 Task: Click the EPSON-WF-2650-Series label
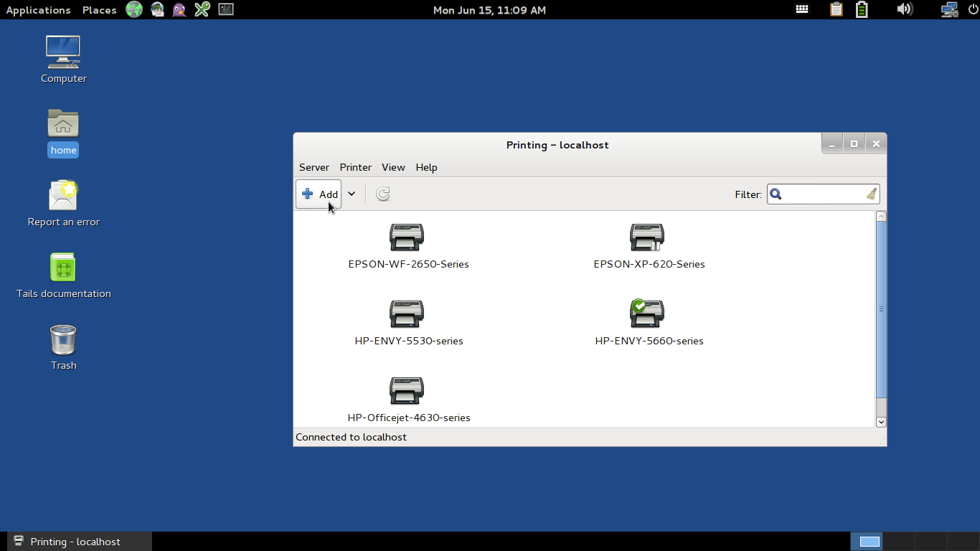(408, 264)
